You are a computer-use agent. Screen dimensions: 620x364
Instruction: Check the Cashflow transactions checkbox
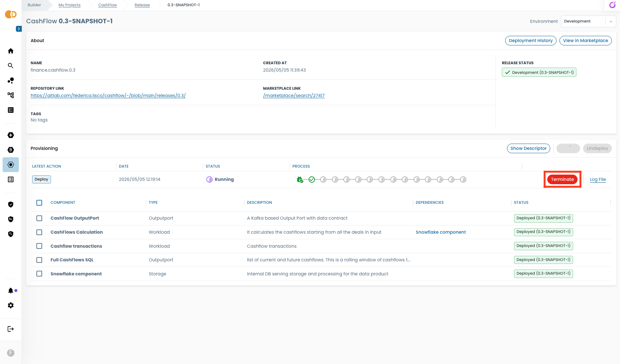pyautogui.click(x=39, y=246)
